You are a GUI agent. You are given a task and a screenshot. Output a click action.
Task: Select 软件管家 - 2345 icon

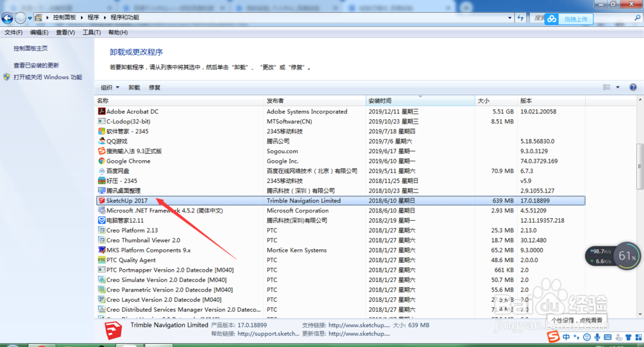102,131
